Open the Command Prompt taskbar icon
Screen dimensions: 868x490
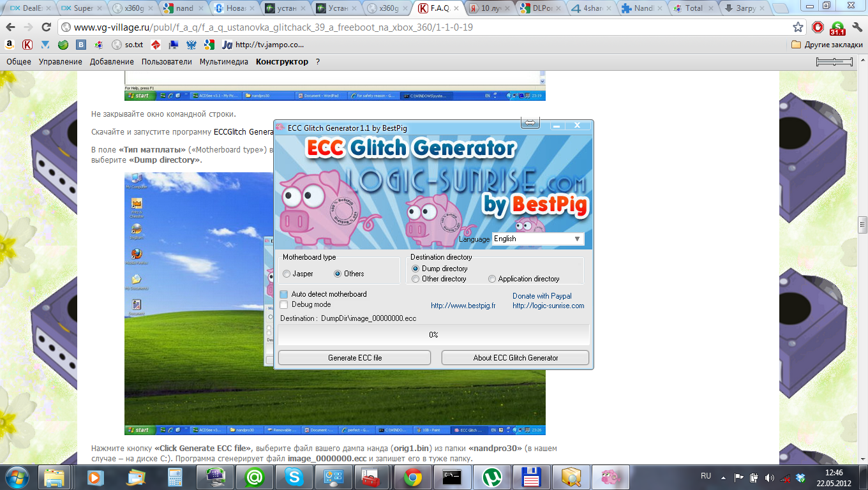pyautogui.click(x=452, y=477)
